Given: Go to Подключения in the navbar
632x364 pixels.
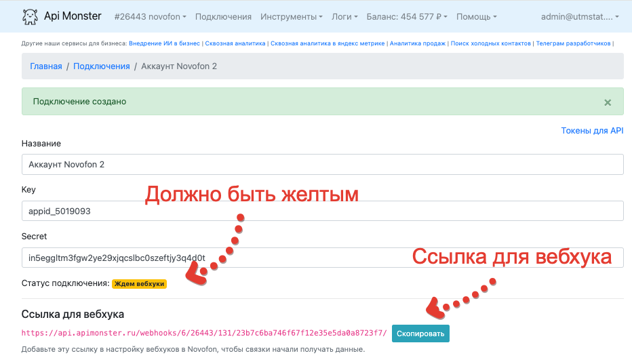Looking at the screenshot, I should click(223, 17).
